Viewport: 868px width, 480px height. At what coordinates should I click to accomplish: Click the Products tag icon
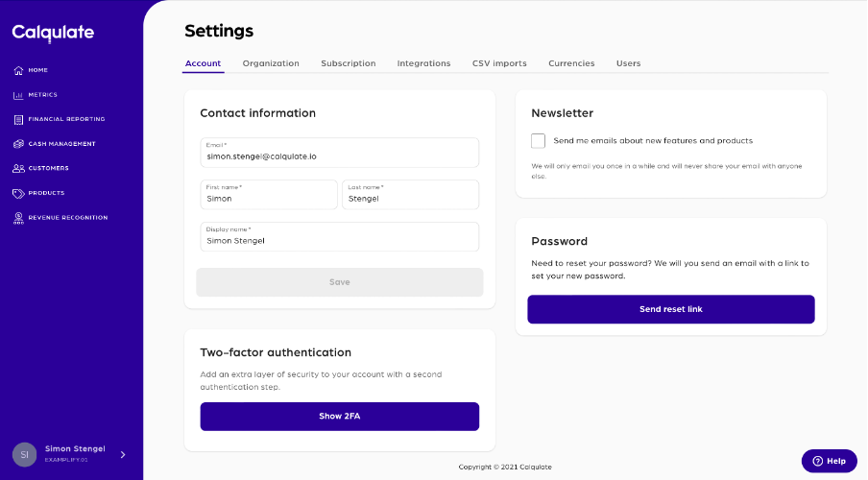point(18,193)
